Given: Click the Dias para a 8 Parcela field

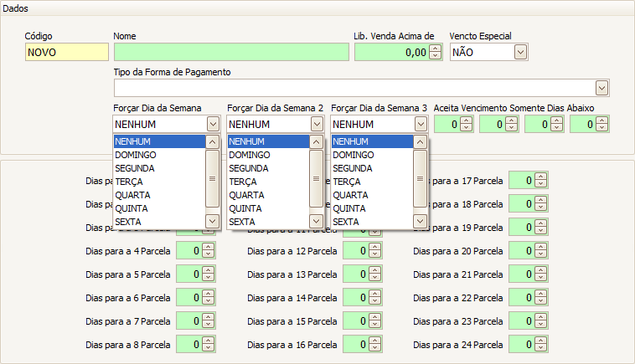Looking at the screenshot, I should click(x=188, y=345).
